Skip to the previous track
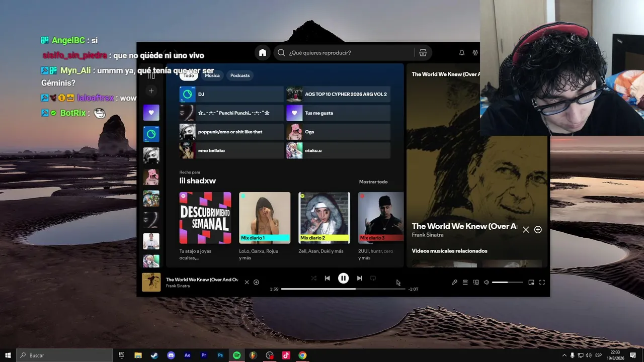Viewport: 644px width, 362px height. pyautogui.click(x=327, y=278)
